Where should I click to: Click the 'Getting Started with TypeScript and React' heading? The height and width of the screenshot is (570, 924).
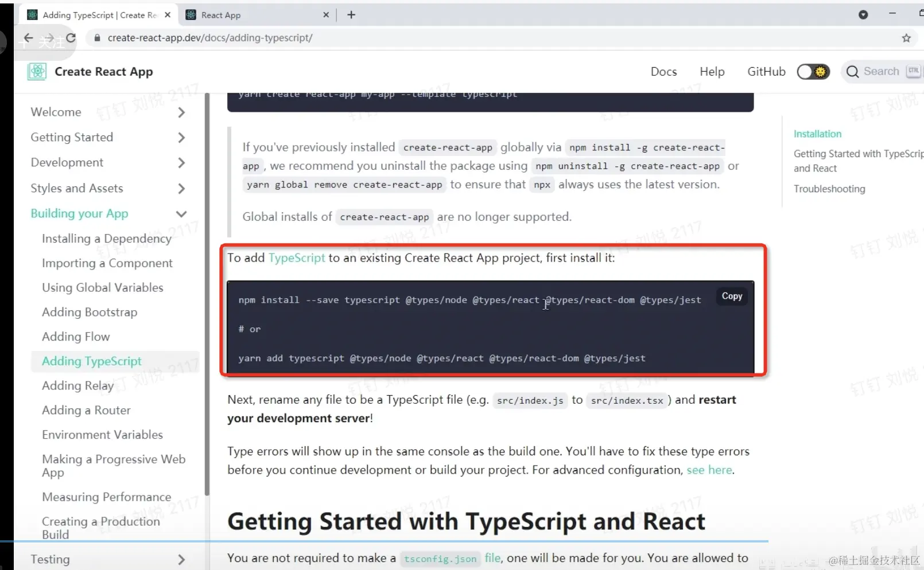tap(466, 522)
